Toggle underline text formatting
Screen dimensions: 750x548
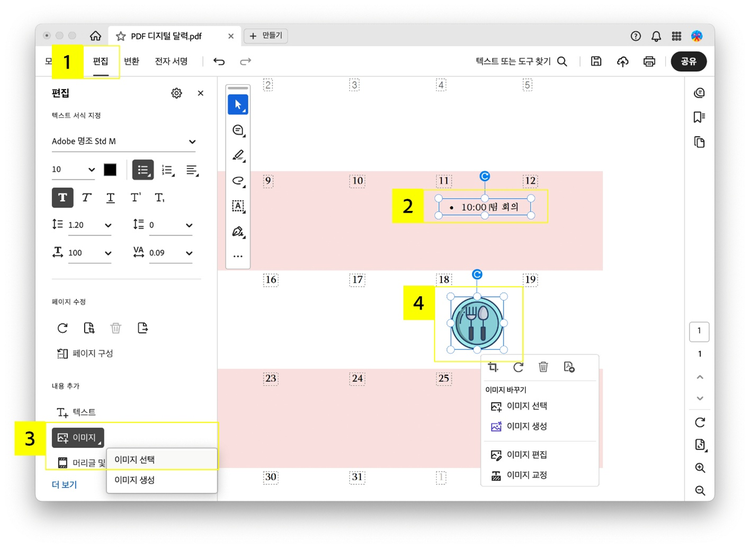(x=110, y=197)
